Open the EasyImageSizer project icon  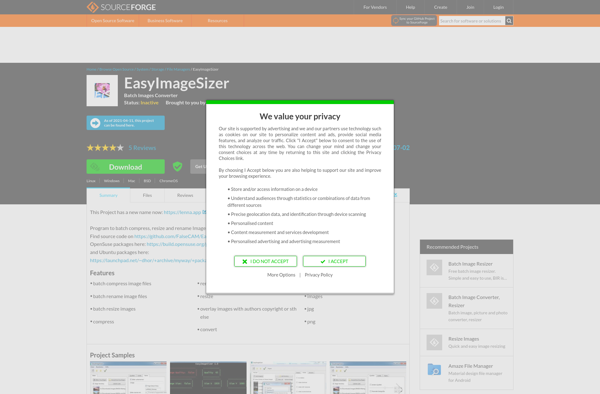pyautogui.click(x=102, y=91)
